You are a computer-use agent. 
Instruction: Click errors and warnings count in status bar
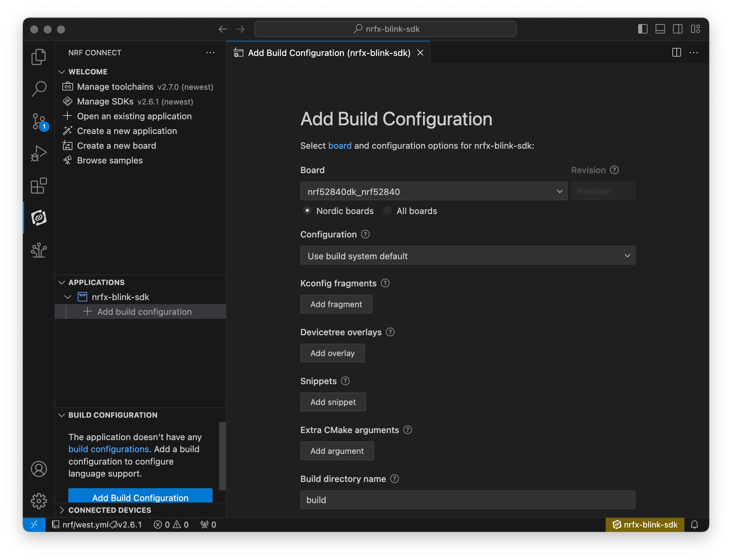click(171, 524)
